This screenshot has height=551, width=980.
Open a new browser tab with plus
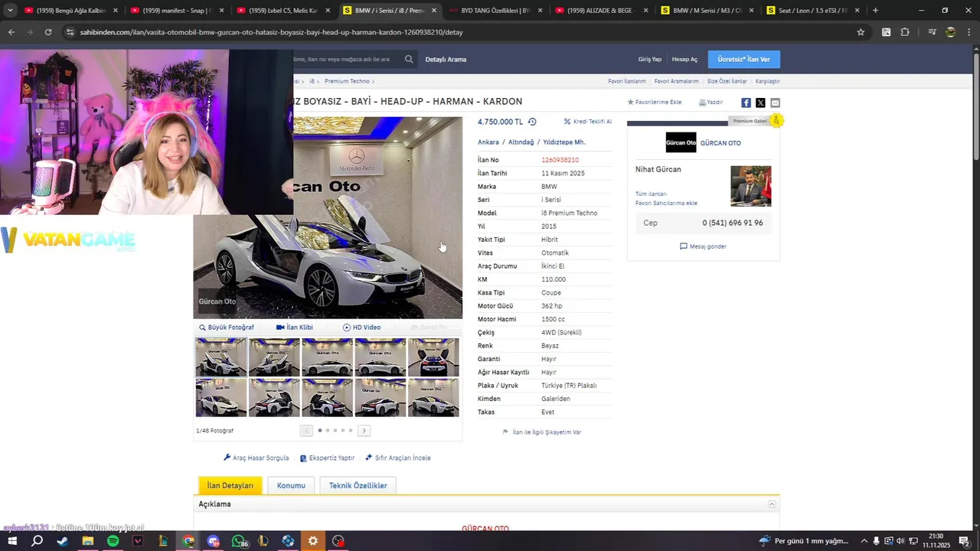[x=875, y=11]
